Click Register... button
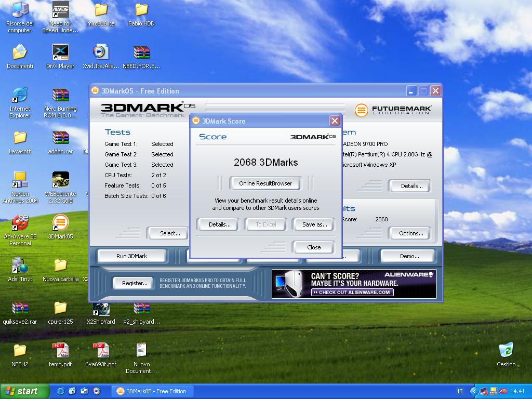This screenshot has height=399, width=532. click(135, 283)
